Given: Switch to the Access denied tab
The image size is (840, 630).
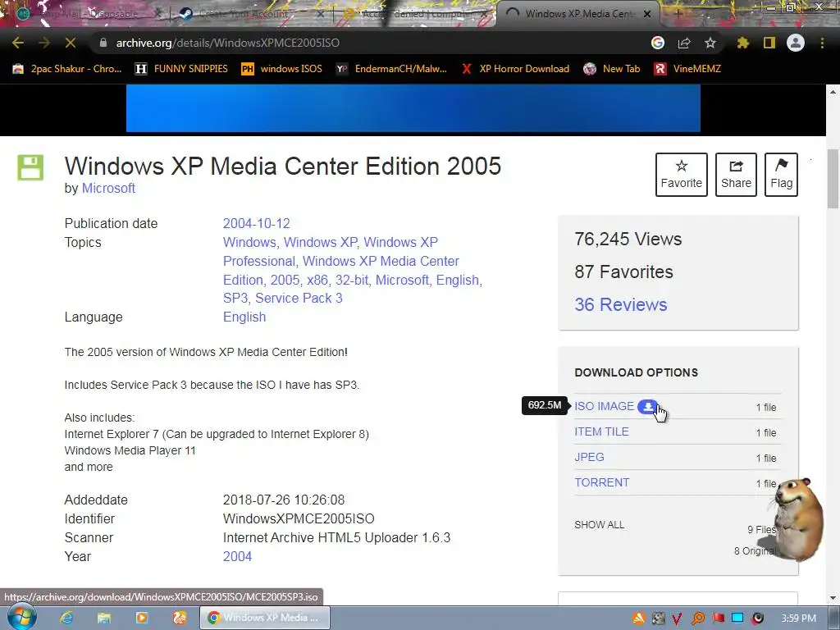Looking at the screenshot, I should click(x=415, y=13).
